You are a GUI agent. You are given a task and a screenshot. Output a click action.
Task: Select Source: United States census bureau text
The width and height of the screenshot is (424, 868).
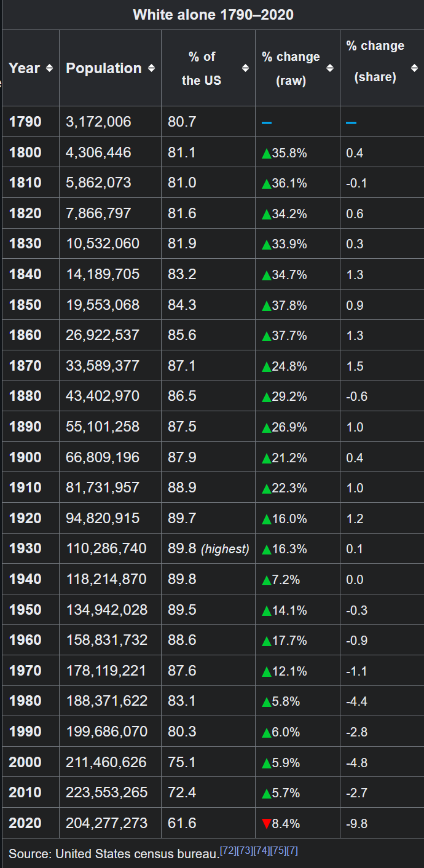[x=114, y=854]
